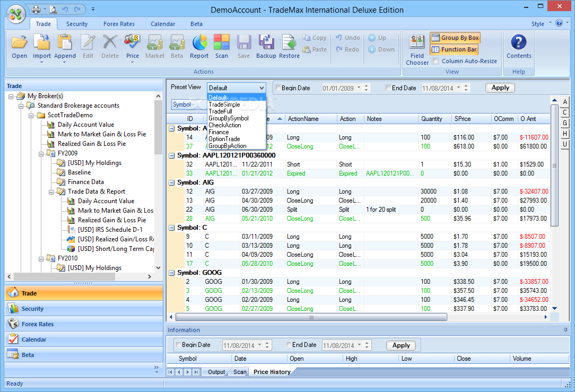Sort by the Quantity column header
Viewport: 575px width, 392px height.
434,119
